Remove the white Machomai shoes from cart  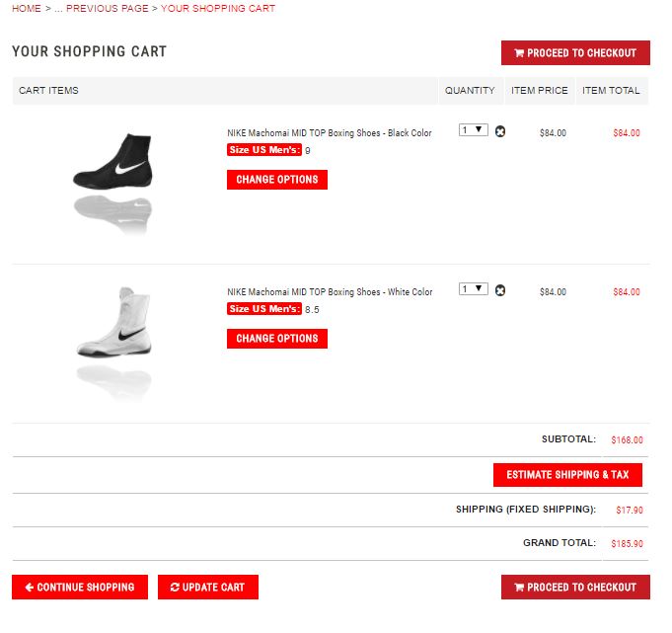click(500, 290)
